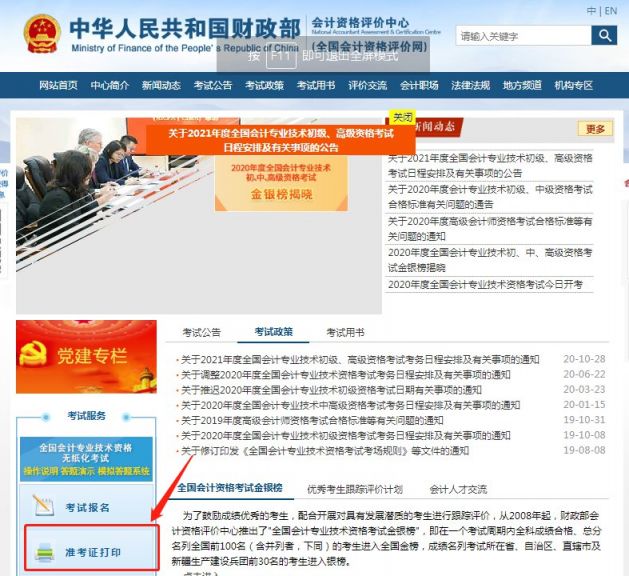Screen dimensions: 629x576
Task: Select the 优秀考生跟踪评价计划 tab
Action: click(x=355, y=489)
